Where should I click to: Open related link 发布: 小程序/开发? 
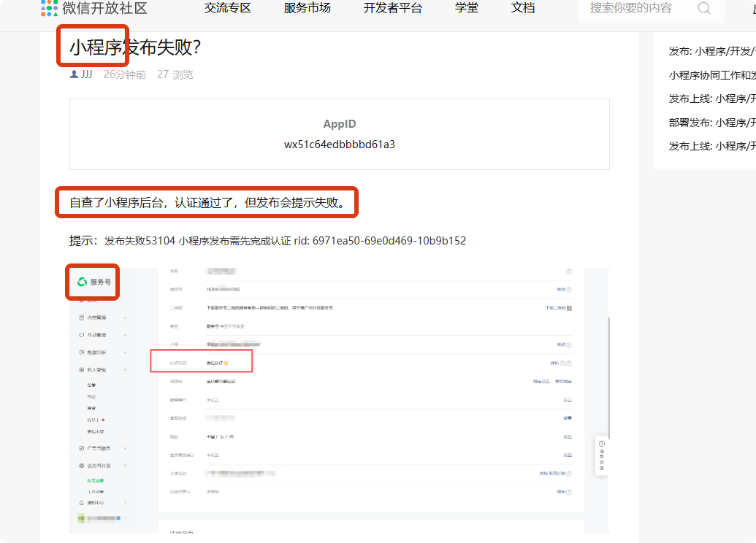pos(712,51)
